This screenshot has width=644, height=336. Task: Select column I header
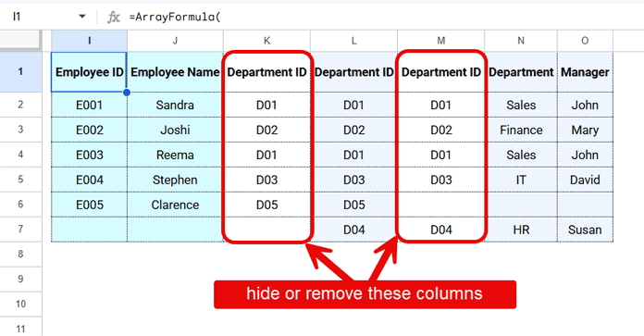89,41
